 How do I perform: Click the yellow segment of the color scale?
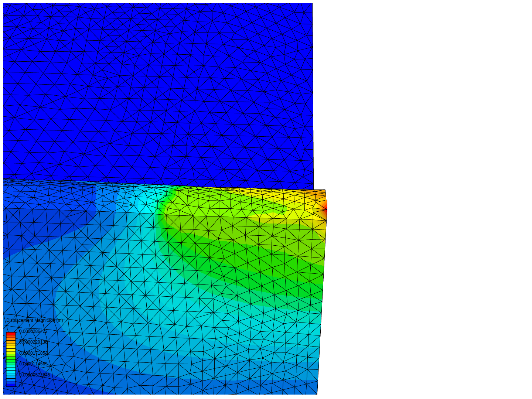[11, 348]
